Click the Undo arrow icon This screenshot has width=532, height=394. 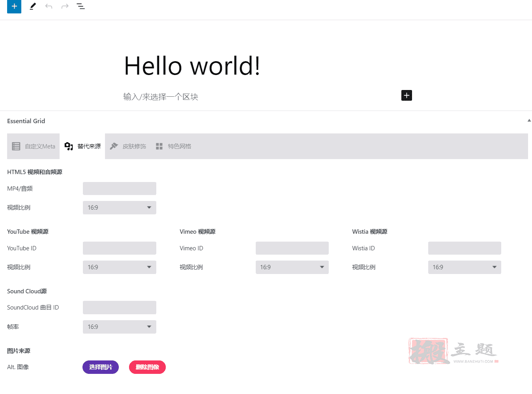pos(49,6)
